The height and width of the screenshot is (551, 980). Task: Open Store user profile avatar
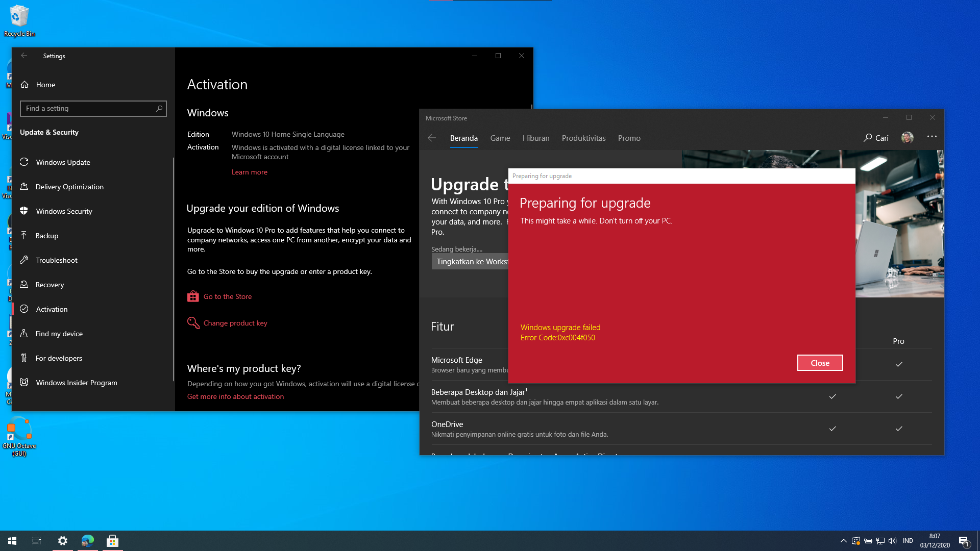coord(907,137)
